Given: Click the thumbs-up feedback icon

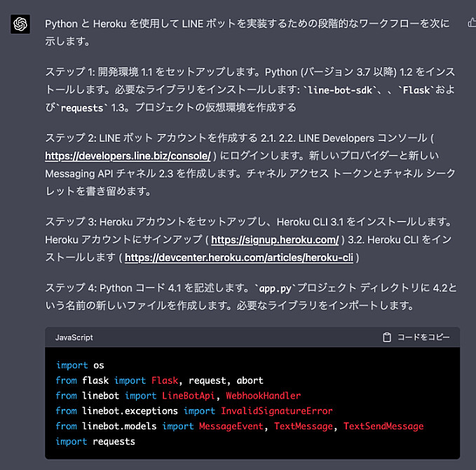Looking at the screenshot, I should point(472,22).
